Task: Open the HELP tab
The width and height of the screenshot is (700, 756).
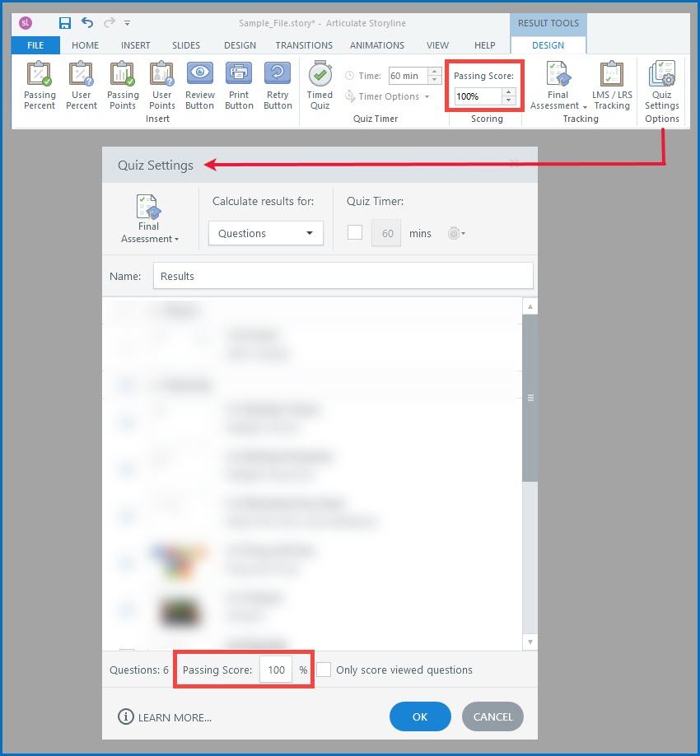Action: 485,45
